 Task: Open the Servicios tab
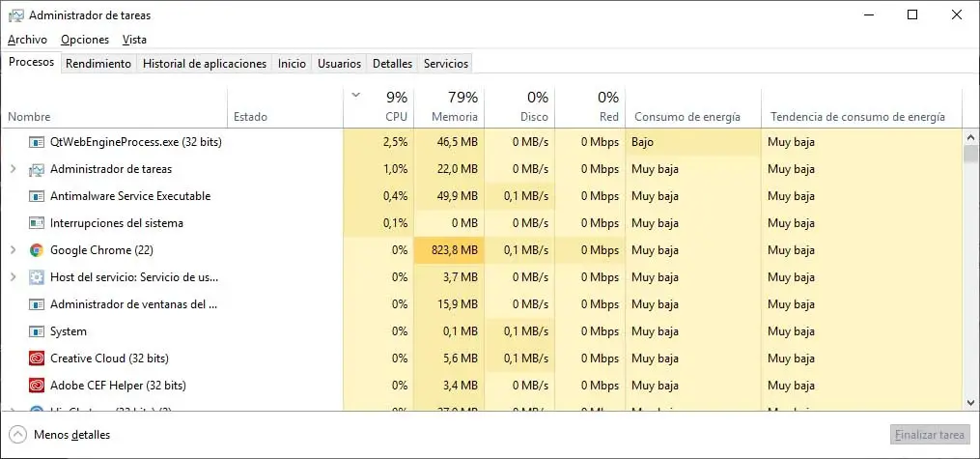(445, 64)
